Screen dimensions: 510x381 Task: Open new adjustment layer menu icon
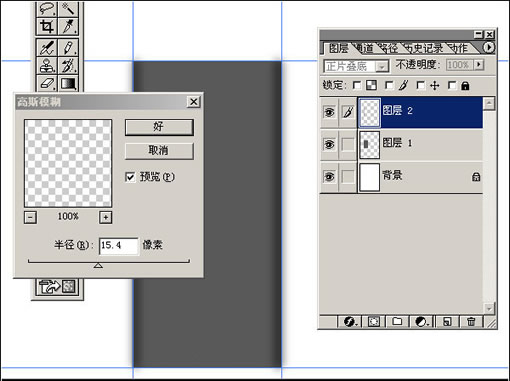[422, 322]
